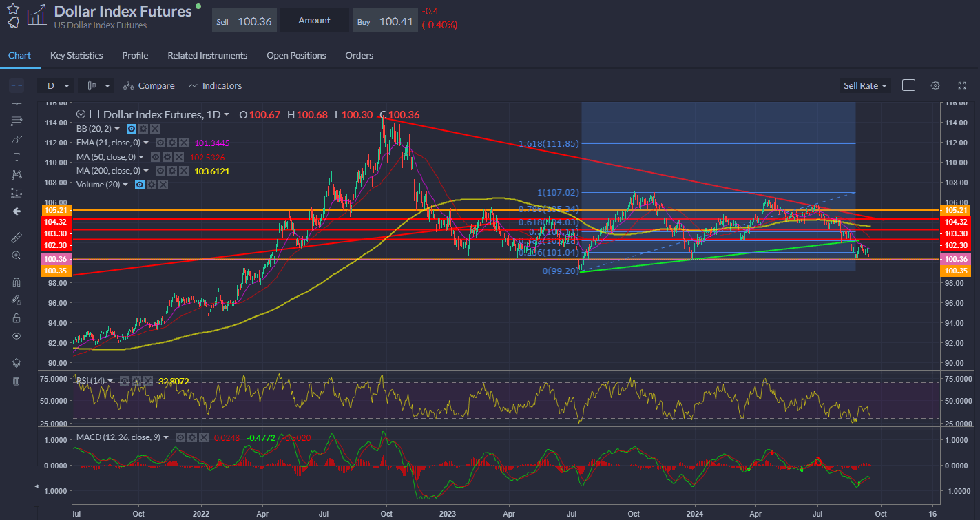This screenshot has height=520, width=980.
Task: Switch to the Key Statistics tab
Action: [76, 55]
